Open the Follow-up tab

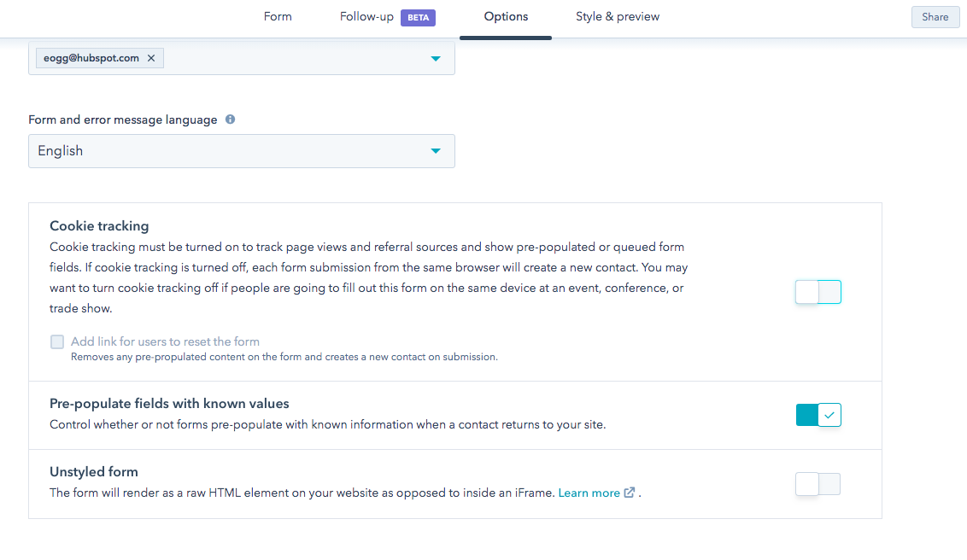(366, 16)
